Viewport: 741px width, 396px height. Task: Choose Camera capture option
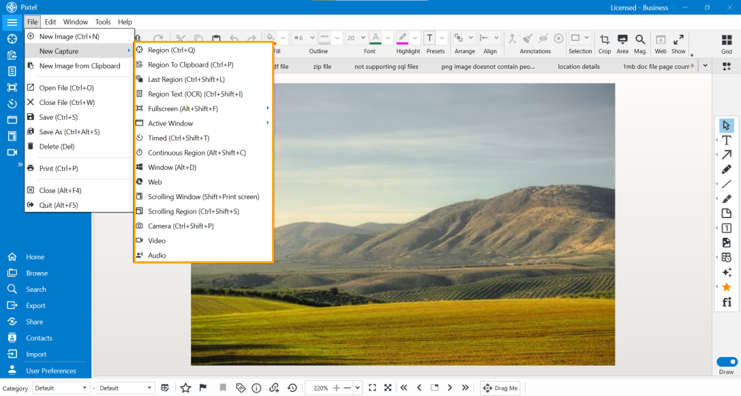coord(203,226)
